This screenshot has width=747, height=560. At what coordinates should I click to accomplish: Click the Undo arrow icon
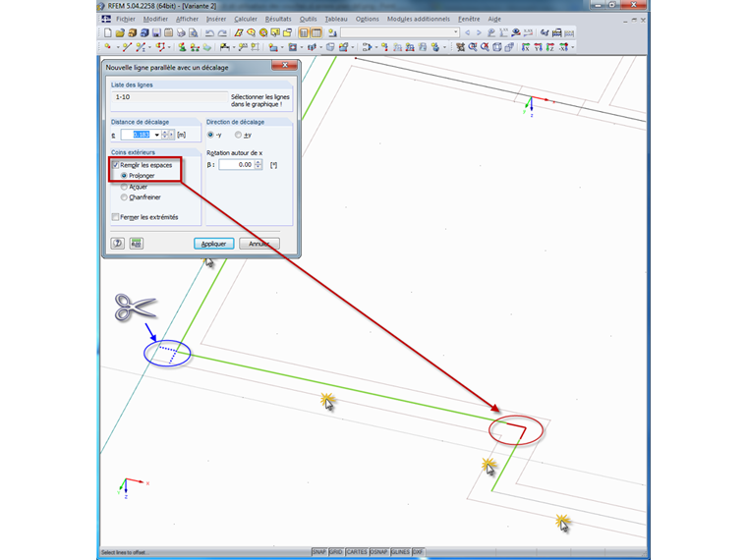click(210, 32)
